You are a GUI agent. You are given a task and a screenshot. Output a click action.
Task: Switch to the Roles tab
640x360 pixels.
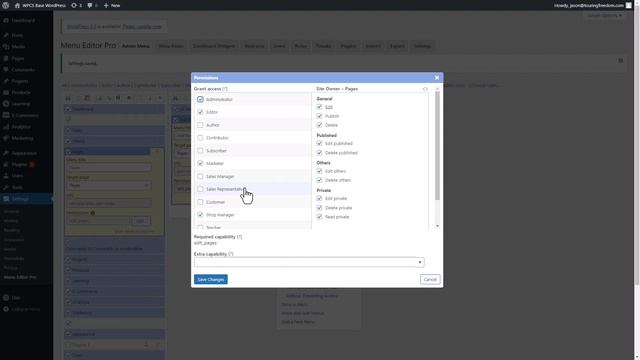click(301, 46)
